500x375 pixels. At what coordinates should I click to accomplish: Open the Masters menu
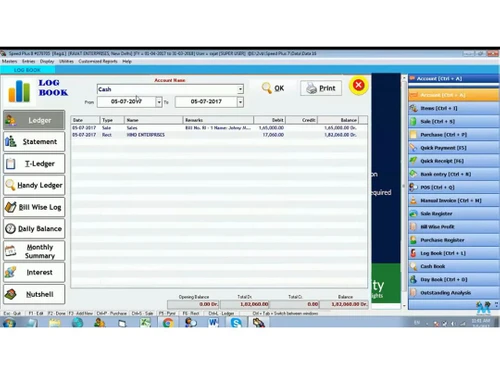[9, 61]
